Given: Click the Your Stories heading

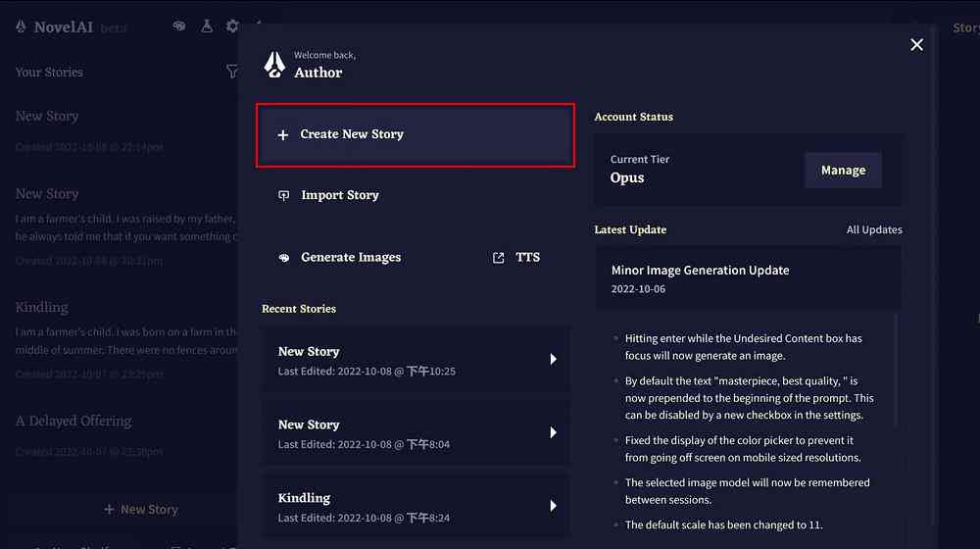Looking at the screenshot, I should point(49,72).
